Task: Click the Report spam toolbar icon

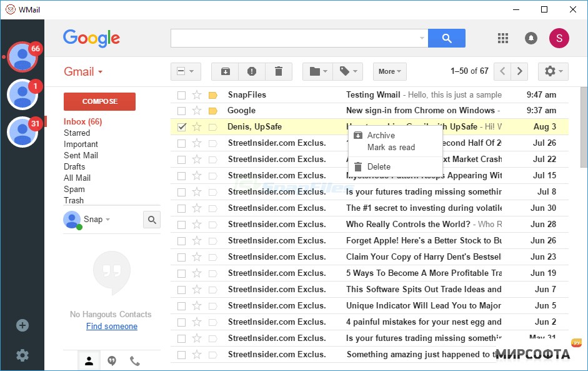Action: click(x=252, y=71)
